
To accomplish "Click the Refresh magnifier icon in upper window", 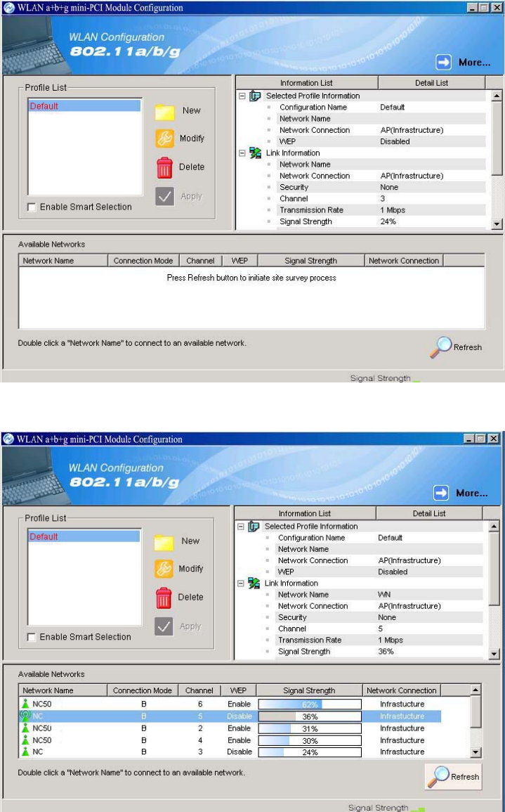I will click(x=440, y=347).
